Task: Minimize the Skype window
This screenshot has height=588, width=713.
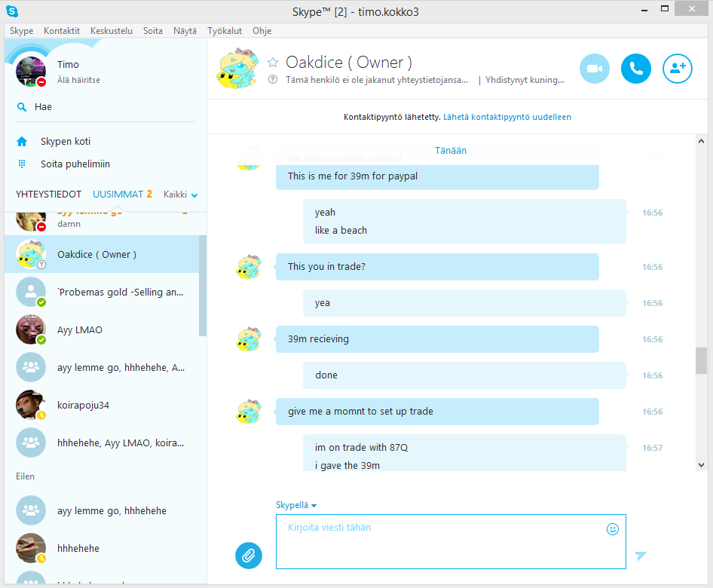Action: coord(644,10)
